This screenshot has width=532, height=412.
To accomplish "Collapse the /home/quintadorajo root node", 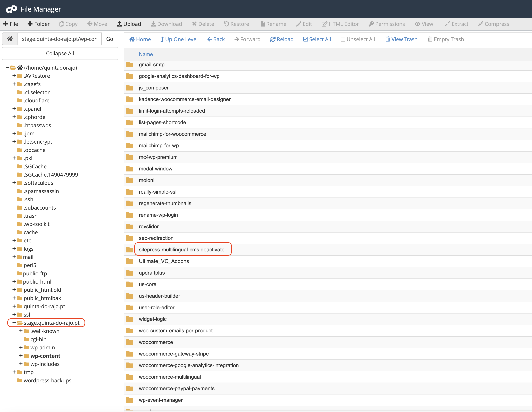I will pyautogui.click(x=7, y=68).
